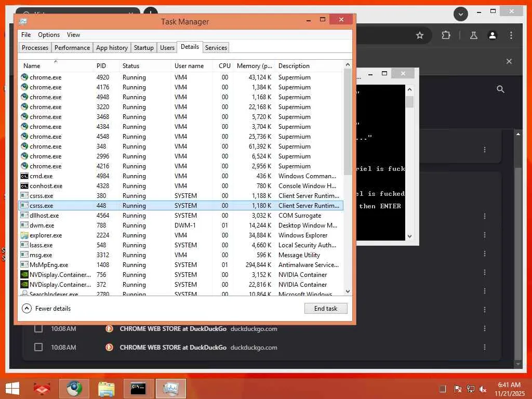Screen dimensions: 532x399
Task: Select the Antimalware Service description cell
Action: click(309, 264)
